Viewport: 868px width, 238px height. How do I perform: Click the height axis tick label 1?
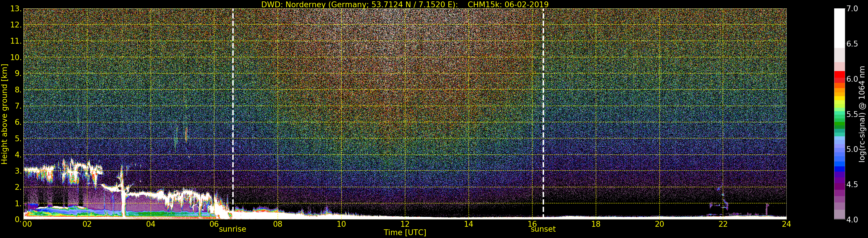(x=18, y=203)
